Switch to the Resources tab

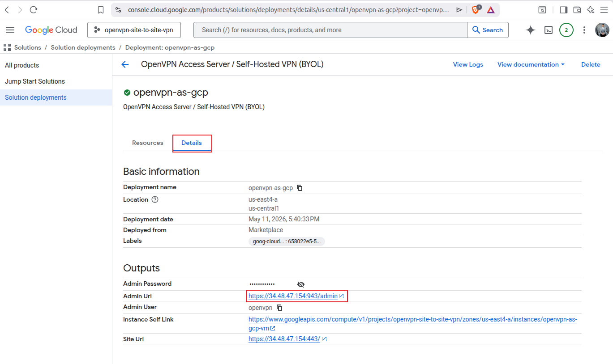[x=148, y=143]
